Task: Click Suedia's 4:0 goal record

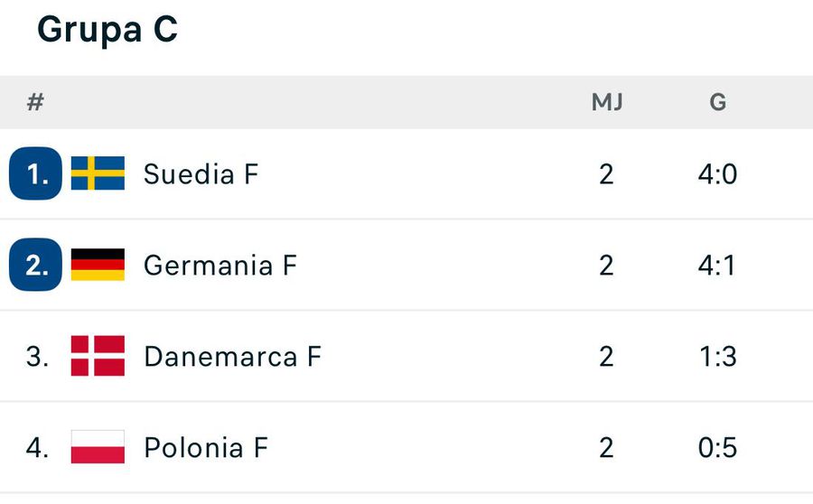Action: click(x=718, y=173)
